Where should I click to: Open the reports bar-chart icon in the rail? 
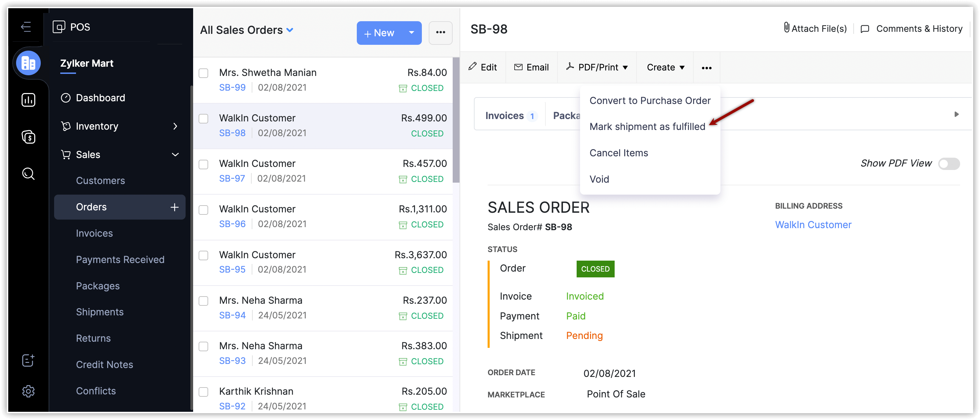point(28,100)
